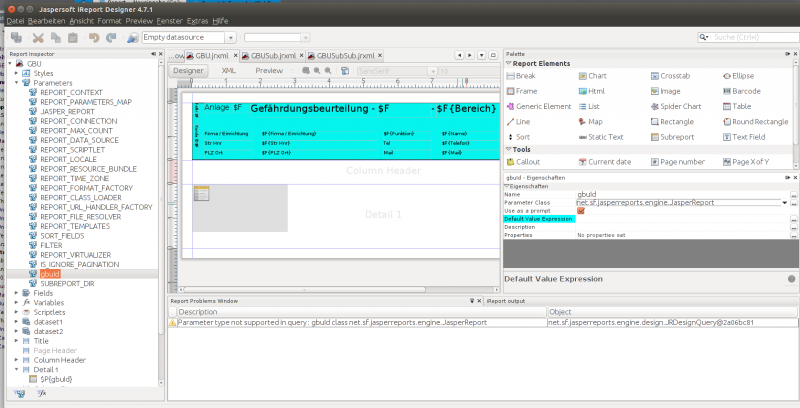Choose the Image palette element
The image size is (800, 408).
click(x=666, y=91)
